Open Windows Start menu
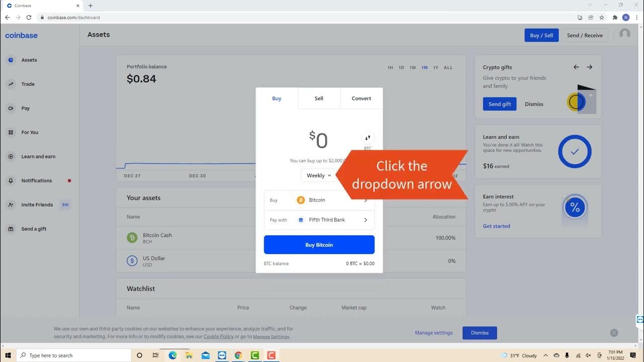 point(8,355)
